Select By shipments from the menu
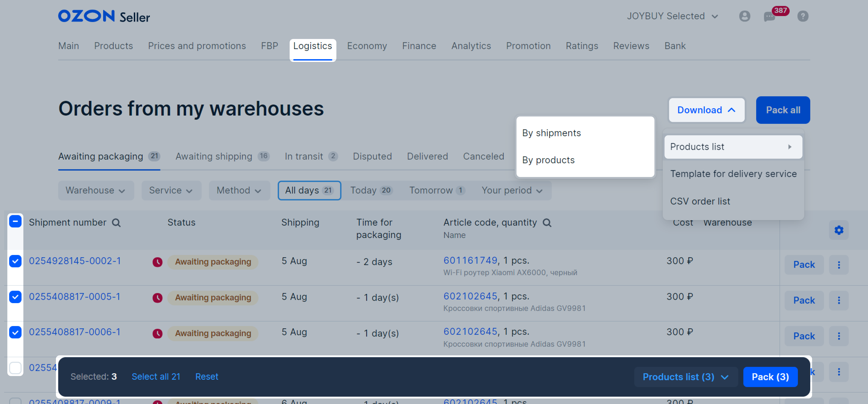 pos(551,133)
